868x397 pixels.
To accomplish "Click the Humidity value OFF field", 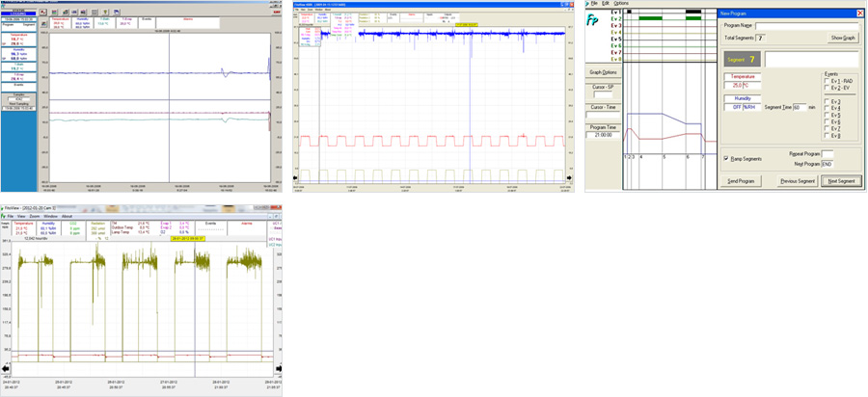I will 733,107.
